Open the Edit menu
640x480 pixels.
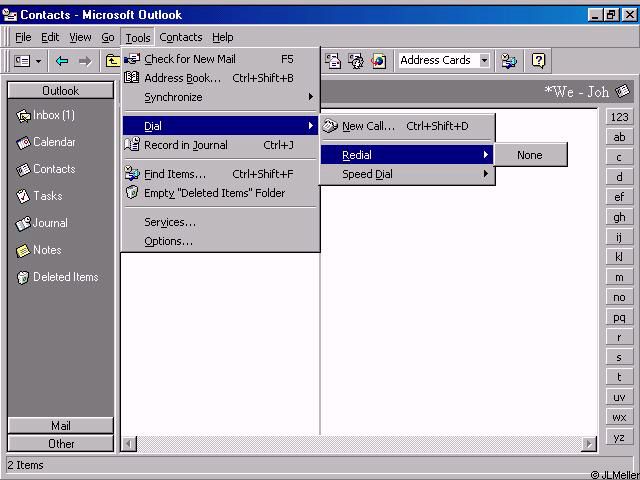[x=50, y=38]
